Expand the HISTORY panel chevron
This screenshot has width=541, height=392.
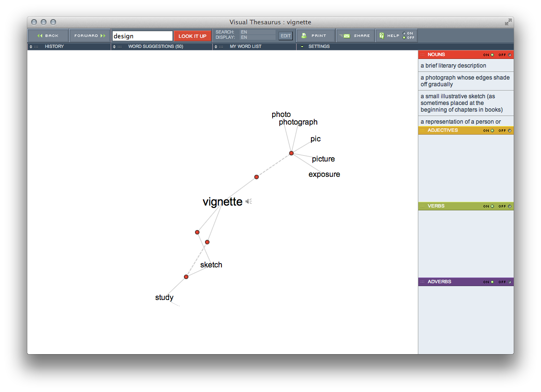point(30,46)
